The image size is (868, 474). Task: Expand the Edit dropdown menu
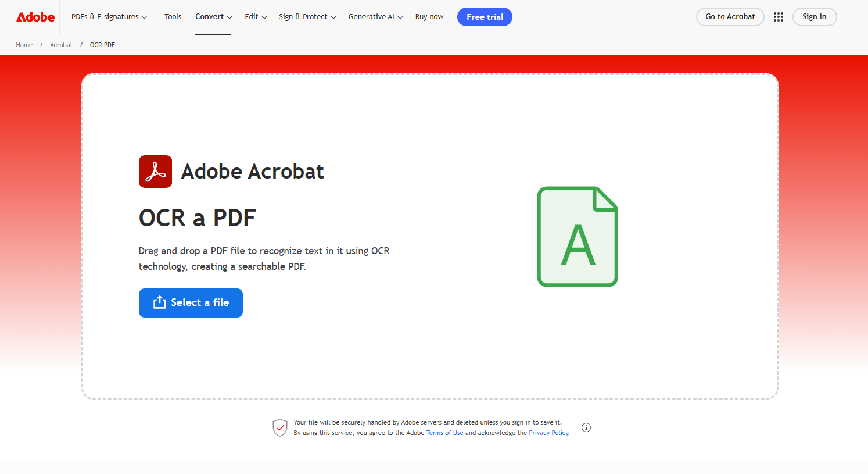click(x=256, y=17)
